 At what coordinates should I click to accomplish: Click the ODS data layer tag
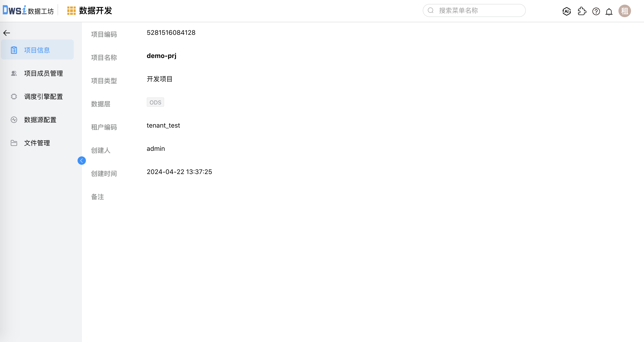point(155,102)
